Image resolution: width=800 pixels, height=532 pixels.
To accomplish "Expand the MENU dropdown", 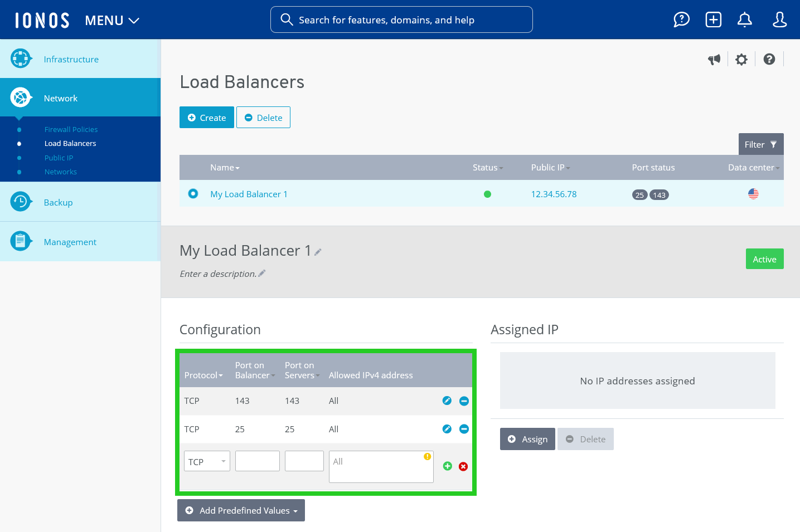I will point(111,20).
